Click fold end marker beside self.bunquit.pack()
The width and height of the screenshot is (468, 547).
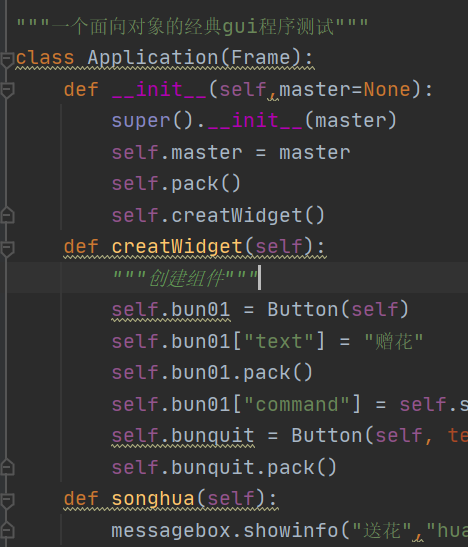[x=7, y=468]
